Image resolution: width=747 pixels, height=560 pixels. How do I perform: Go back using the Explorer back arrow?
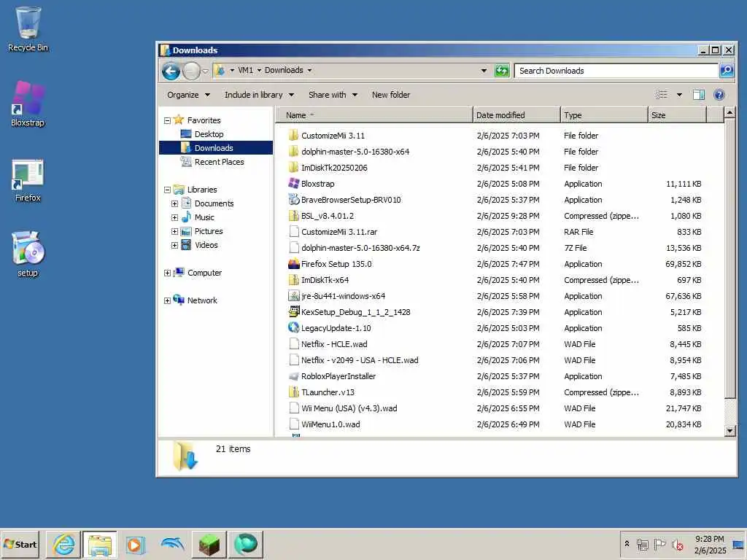click(171, 71)
